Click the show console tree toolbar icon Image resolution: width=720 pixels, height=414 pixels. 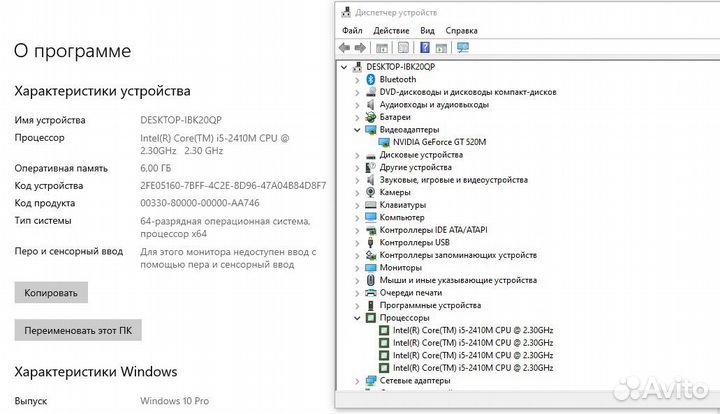[382, 47]
